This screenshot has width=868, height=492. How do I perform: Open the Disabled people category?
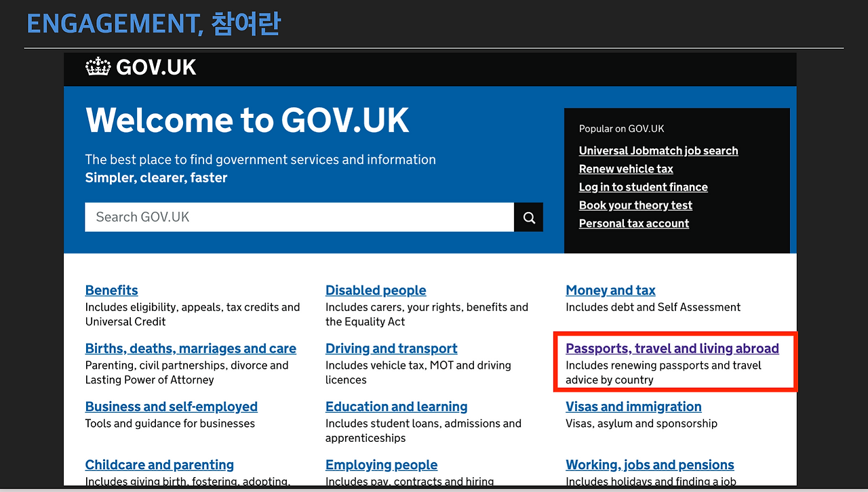[376, 290]
